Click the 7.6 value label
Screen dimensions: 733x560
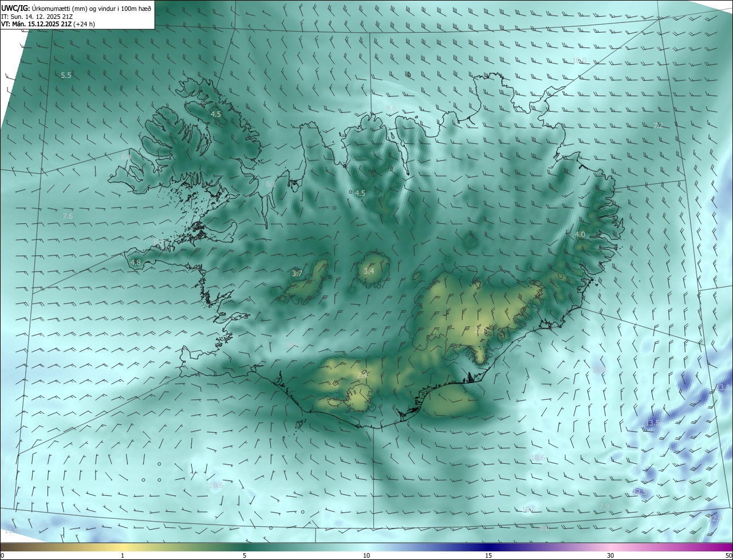click(68, 216)
